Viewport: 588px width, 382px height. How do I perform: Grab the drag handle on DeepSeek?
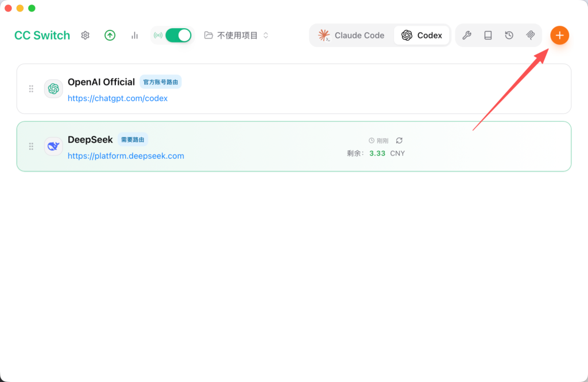(31, 146)
